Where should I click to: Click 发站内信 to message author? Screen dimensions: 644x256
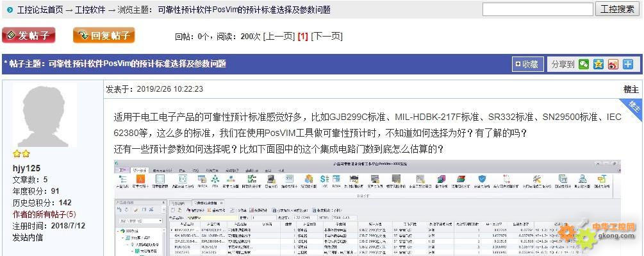tap(28, 237)
